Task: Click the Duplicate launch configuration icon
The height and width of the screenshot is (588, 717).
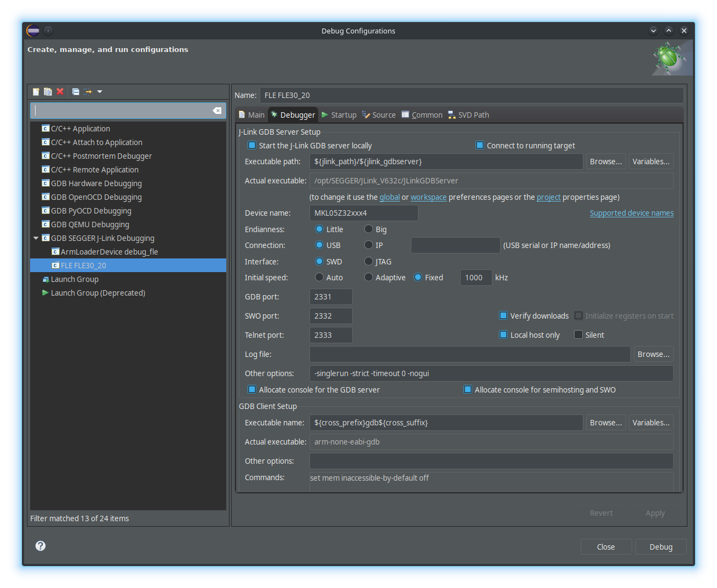Action: point(48,92)
